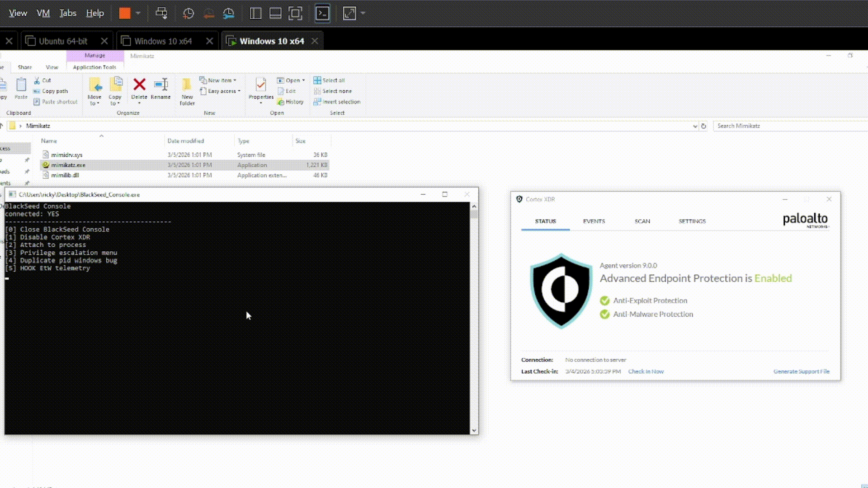868x488 pixels.
Task: Sort files by the Size column header
Action: (301, 141)
